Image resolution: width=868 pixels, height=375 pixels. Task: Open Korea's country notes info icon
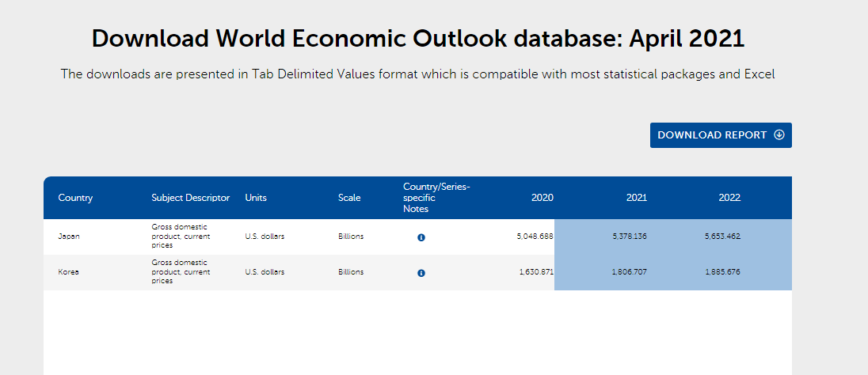421,273
